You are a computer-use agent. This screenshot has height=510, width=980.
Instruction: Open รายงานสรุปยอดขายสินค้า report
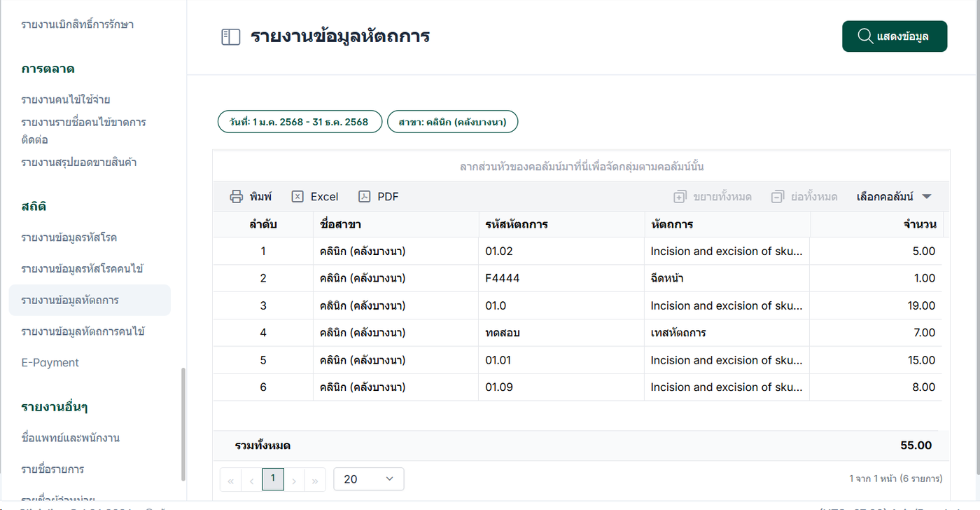tap(78, 163)
